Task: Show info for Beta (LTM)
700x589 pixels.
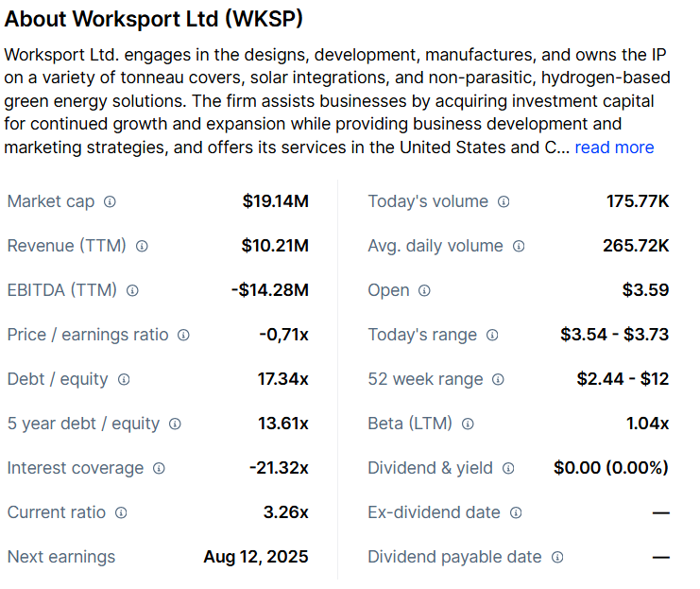Action: pos(468,424)
